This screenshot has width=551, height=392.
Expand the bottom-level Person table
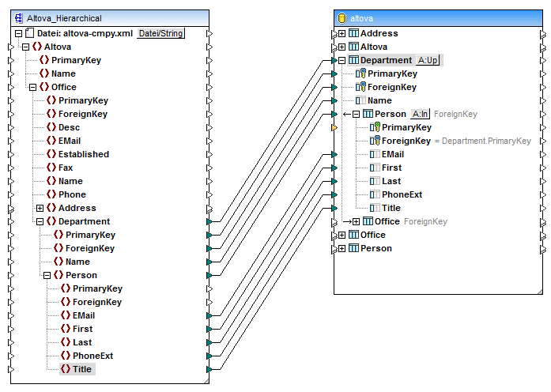pyautogui.click(x=342, y=248)
